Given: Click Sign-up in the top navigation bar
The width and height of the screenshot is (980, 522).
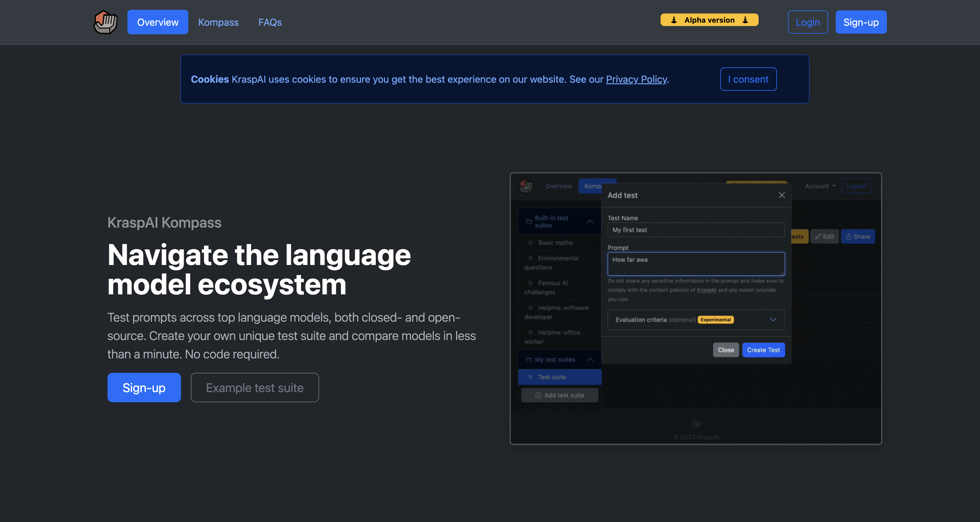Looking at the screenshot, I should click(861, 22).
